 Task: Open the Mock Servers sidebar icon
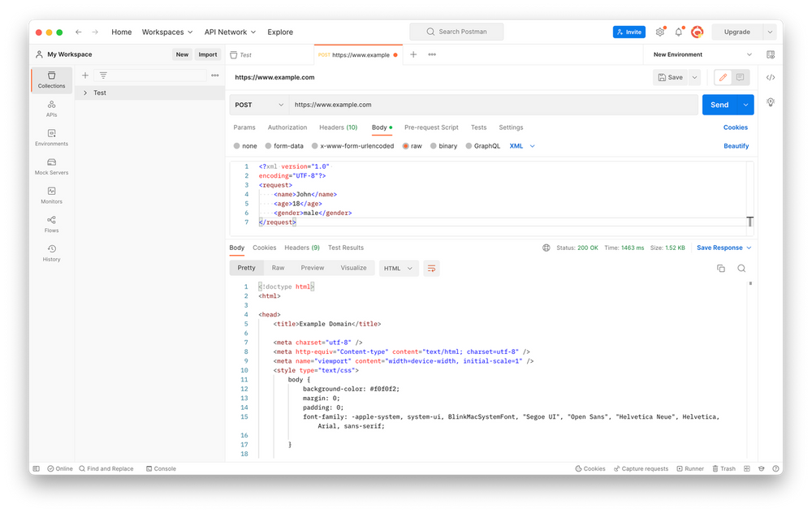tap(51, 166)
